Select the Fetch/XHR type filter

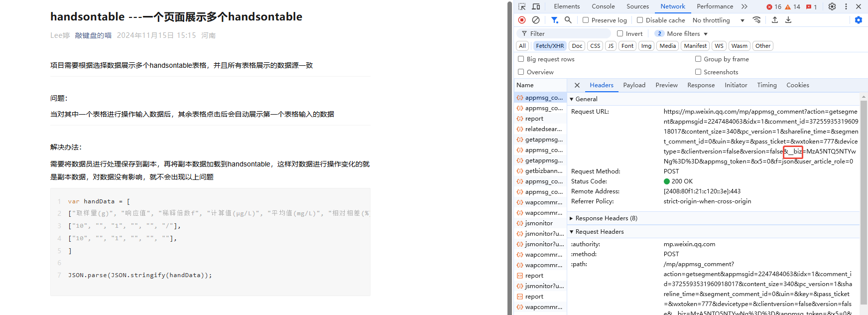point(550,46)
